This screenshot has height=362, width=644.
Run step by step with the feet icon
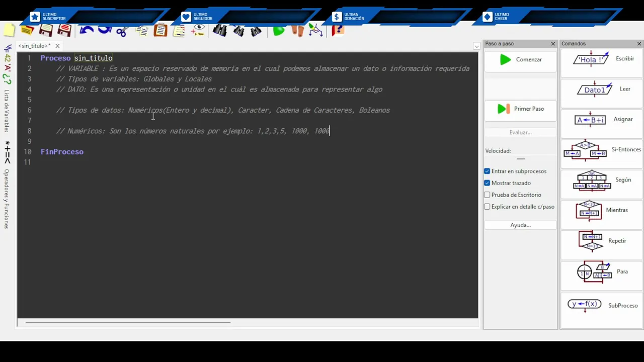[x=297, y=31]
